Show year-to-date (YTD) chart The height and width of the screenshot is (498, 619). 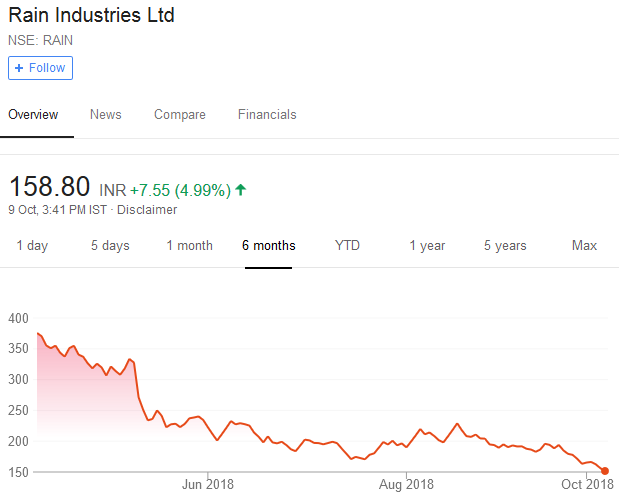(347, 246)
